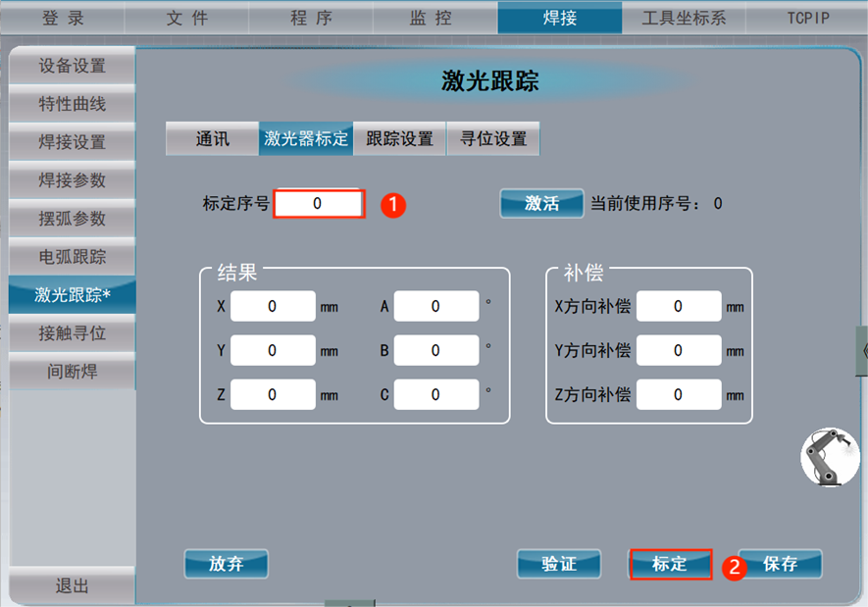Switch to the 跟踪设置 tab
Viewport: 868px width, 607px height.
point(399,139)
